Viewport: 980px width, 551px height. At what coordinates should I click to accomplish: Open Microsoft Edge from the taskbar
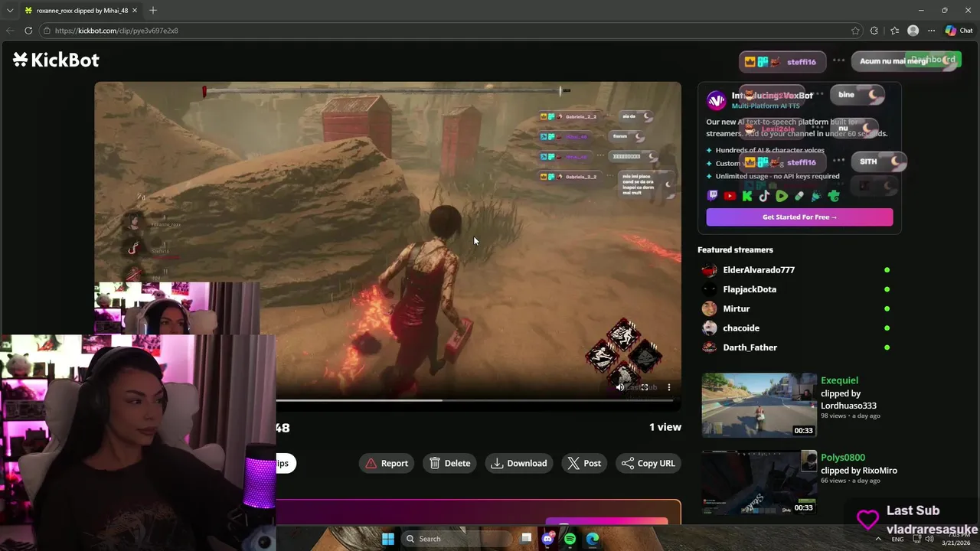[x=593, y=539]
